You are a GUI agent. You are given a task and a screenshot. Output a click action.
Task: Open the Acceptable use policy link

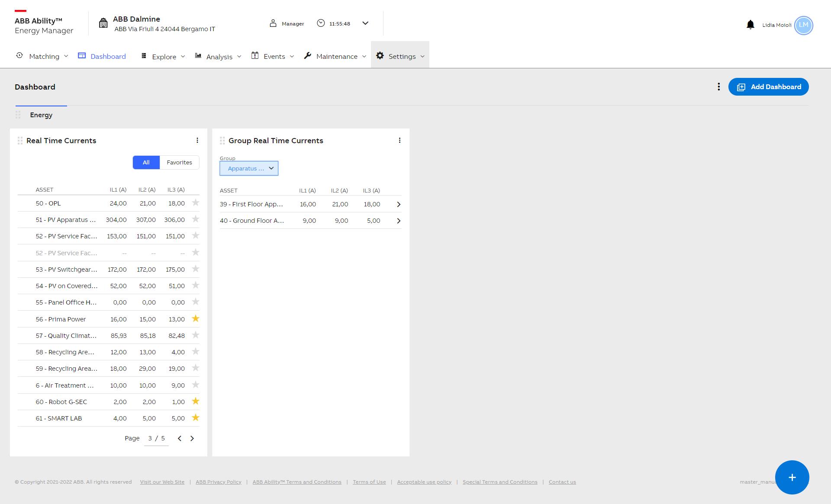[424, 482]
